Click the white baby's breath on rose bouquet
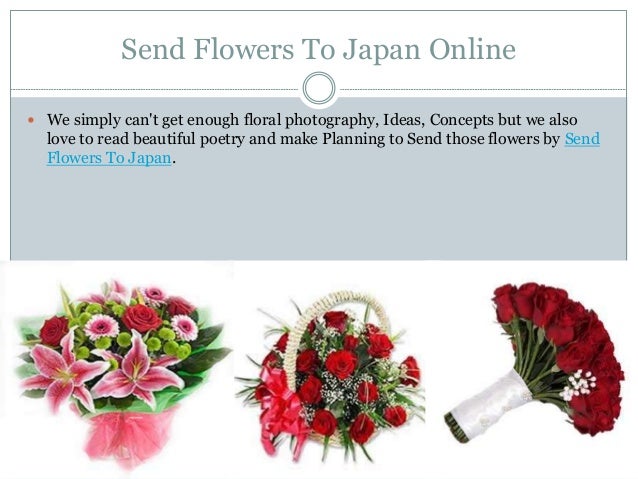638x479 pixels. tap(578, 385)
